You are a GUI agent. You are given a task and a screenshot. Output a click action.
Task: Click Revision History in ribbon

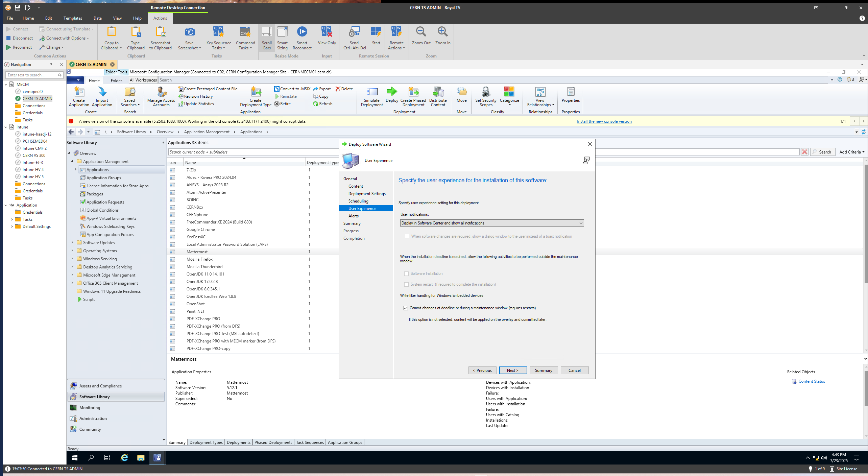point(196,96)
